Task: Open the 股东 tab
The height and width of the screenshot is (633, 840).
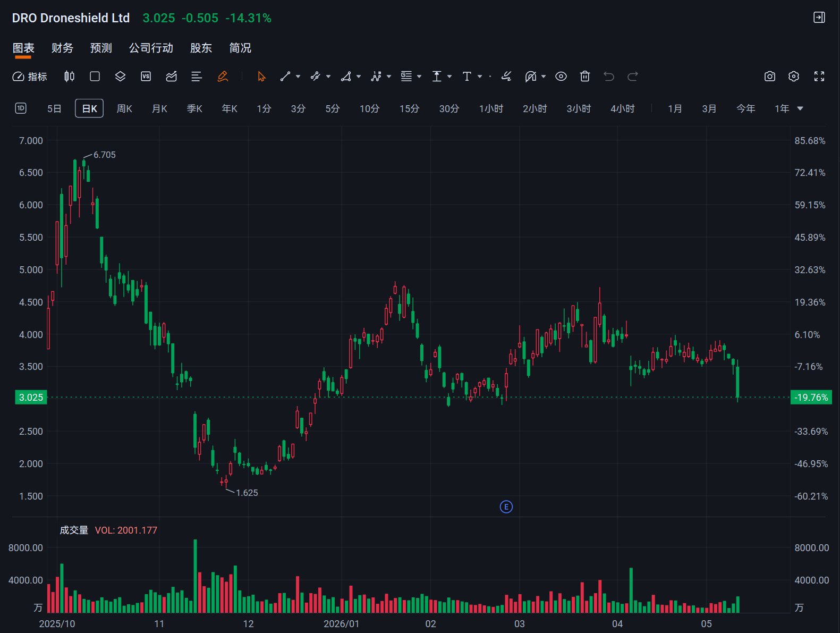Action: 201,48
